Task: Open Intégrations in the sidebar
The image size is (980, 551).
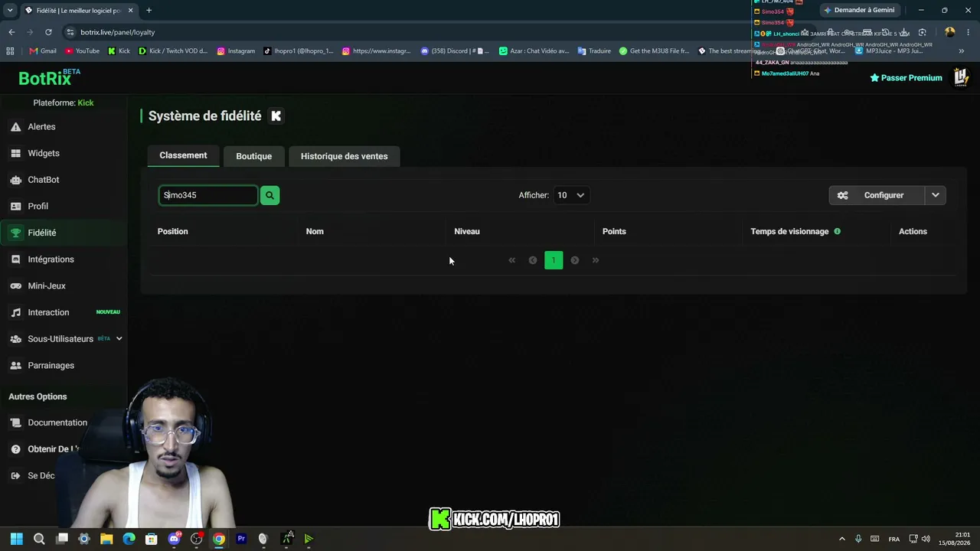Action: [x=51, y=259]
